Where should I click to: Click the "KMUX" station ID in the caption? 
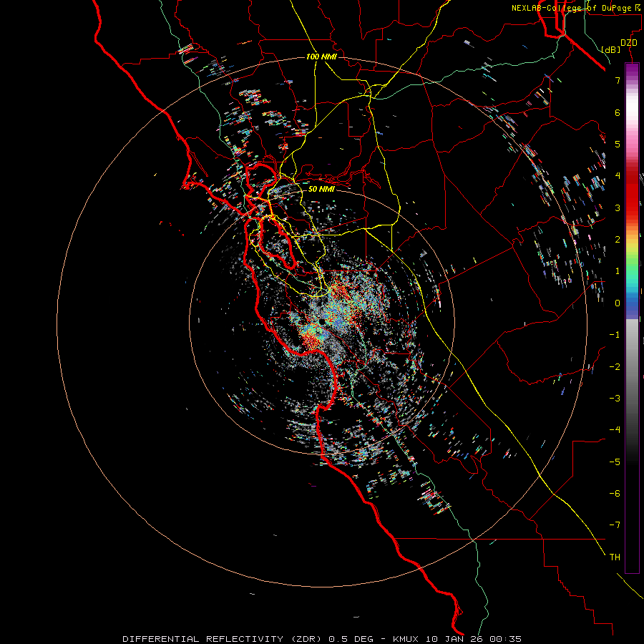point(406,639)
